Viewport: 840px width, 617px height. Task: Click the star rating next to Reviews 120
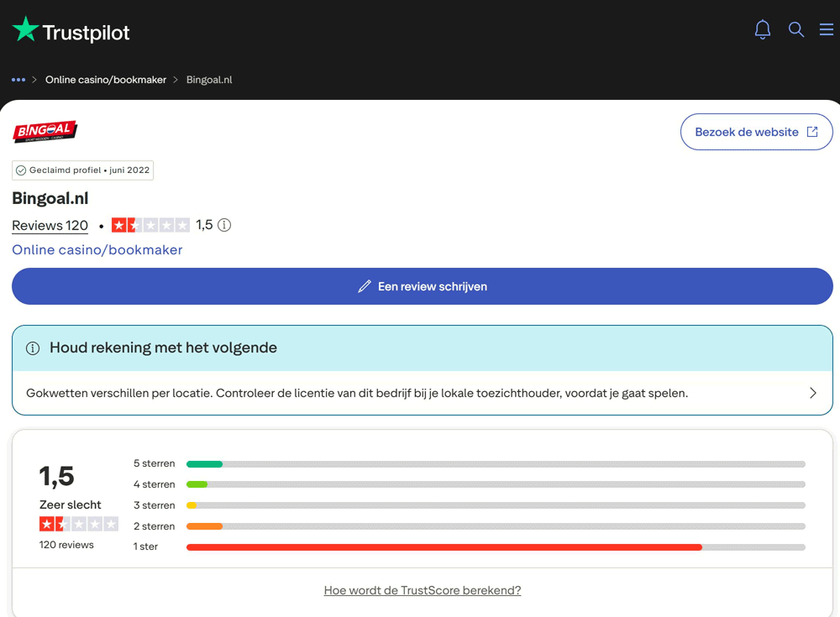tap(150, 225)
